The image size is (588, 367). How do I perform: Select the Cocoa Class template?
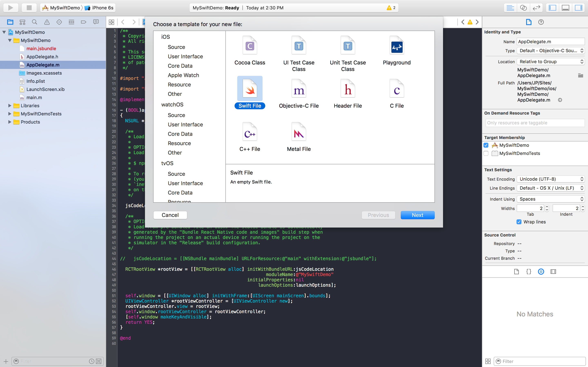coord(249,46)
